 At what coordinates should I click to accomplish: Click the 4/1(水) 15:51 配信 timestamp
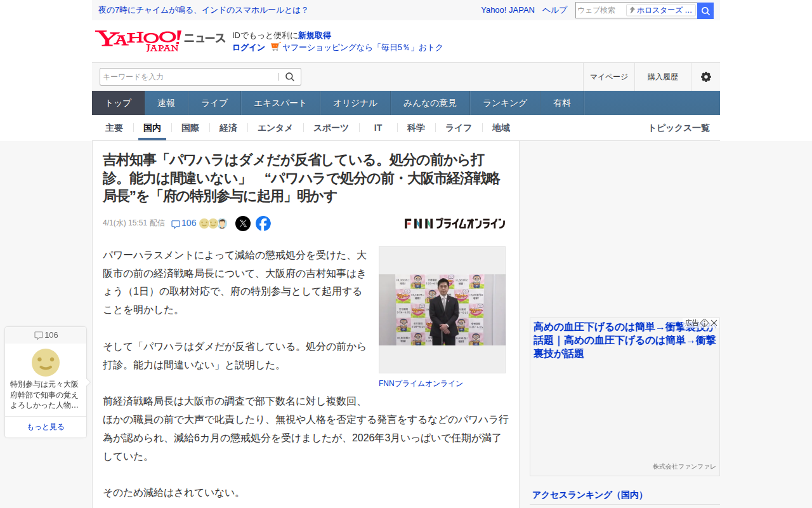pyautogui.click(x=134, y=224)
